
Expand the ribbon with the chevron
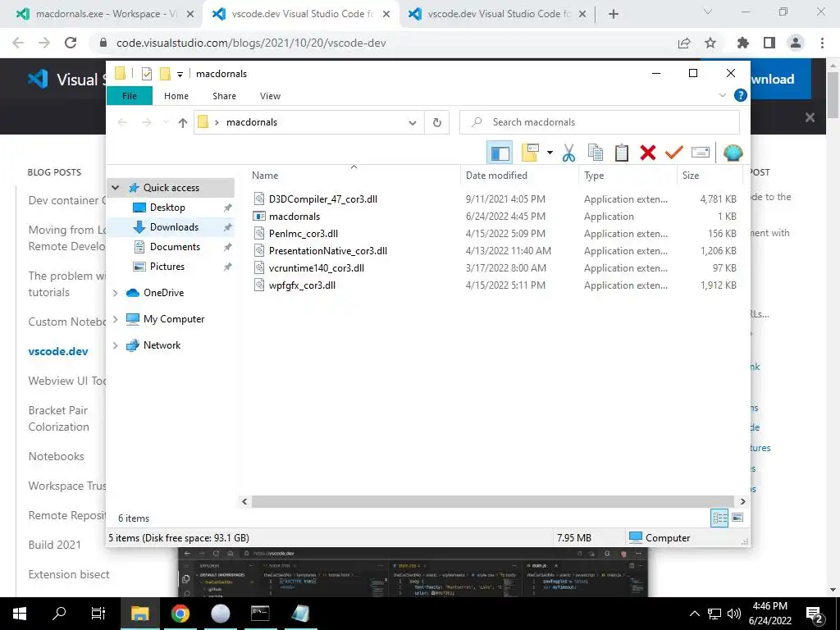tap(722, 95)
